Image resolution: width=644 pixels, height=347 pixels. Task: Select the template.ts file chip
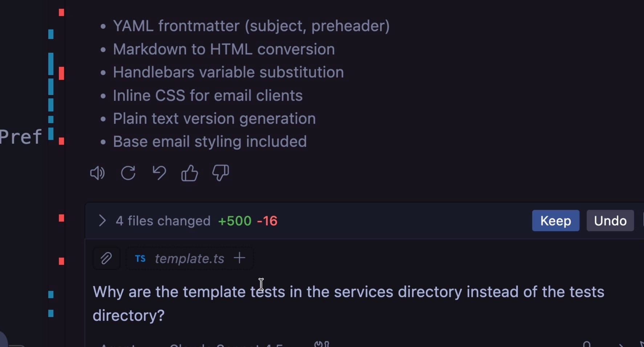click(189, 258)
